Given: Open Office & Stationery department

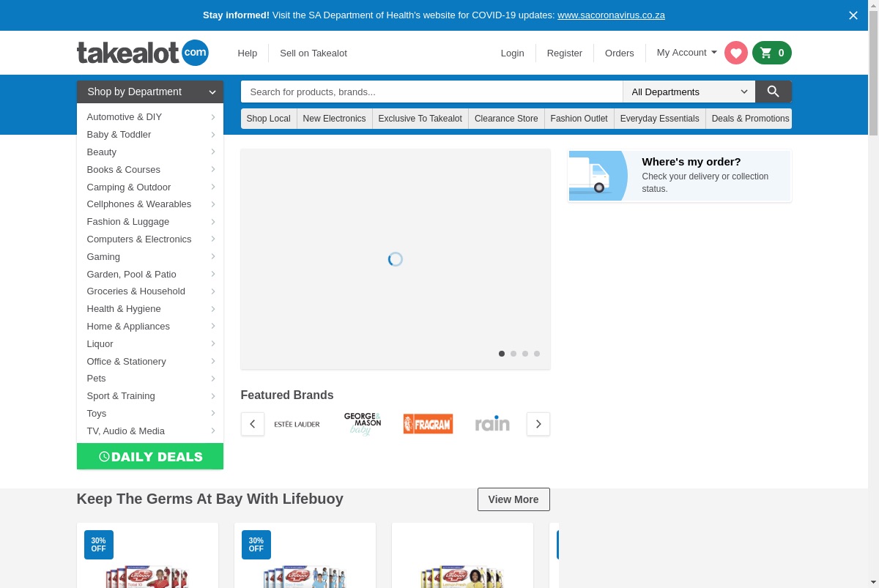Looking at the screenshot, I should 150,362.
